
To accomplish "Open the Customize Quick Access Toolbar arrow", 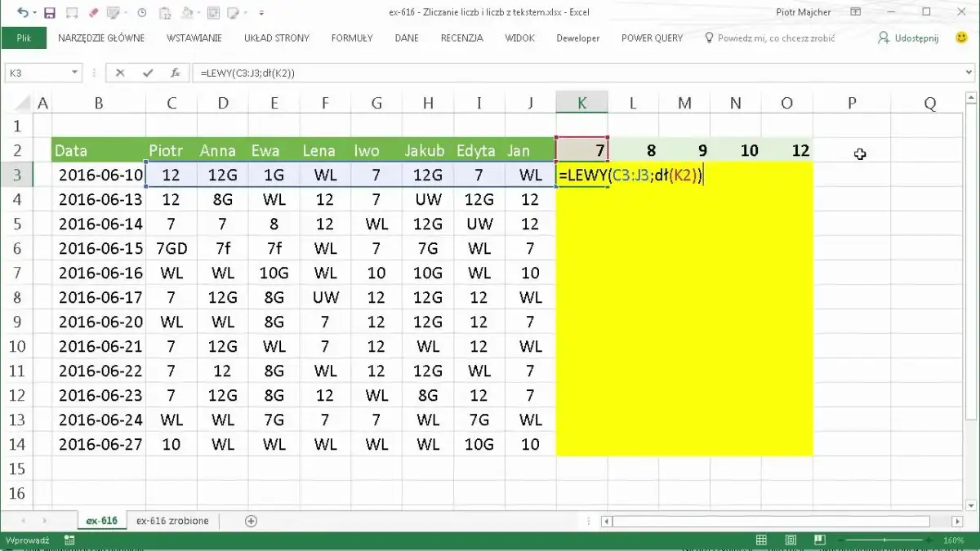I will tap(261, 12).
